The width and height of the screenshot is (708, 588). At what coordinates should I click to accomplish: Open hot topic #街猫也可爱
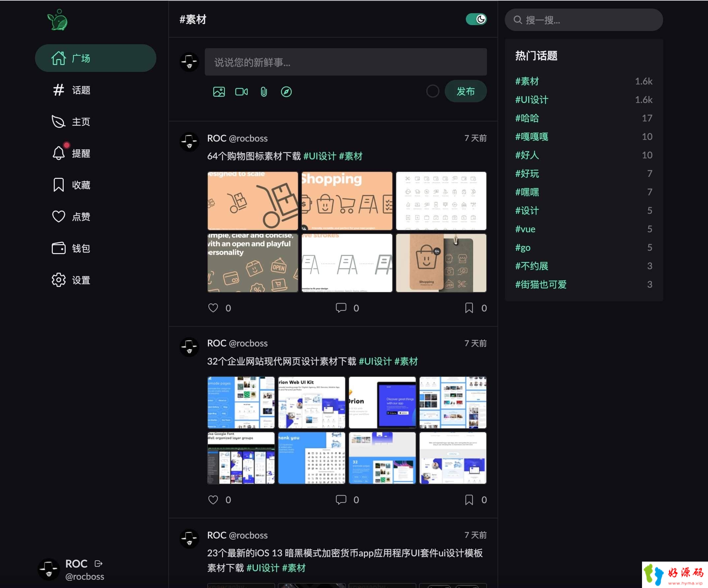[x=541, y=284]
